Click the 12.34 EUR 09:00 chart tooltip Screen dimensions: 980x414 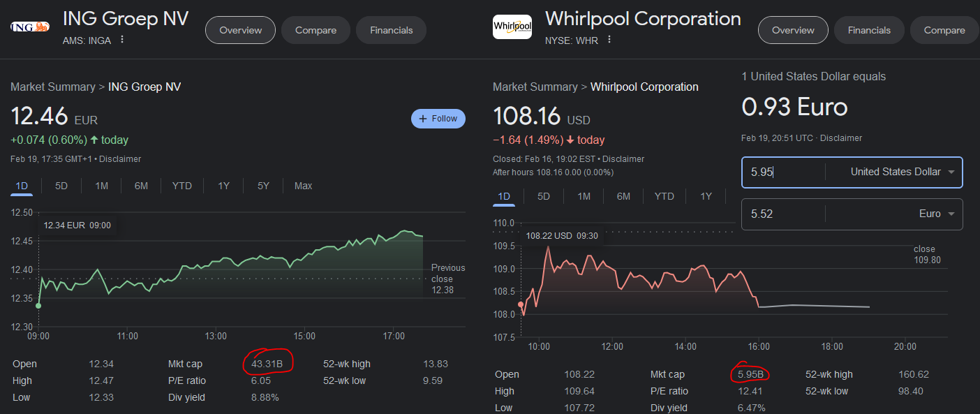click(x=77, y=225)
